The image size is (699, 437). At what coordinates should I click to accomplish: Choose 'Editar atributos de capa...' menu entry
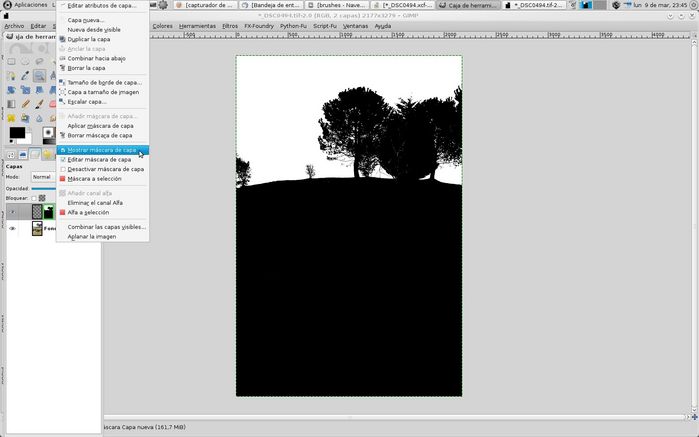pos(103,5)
